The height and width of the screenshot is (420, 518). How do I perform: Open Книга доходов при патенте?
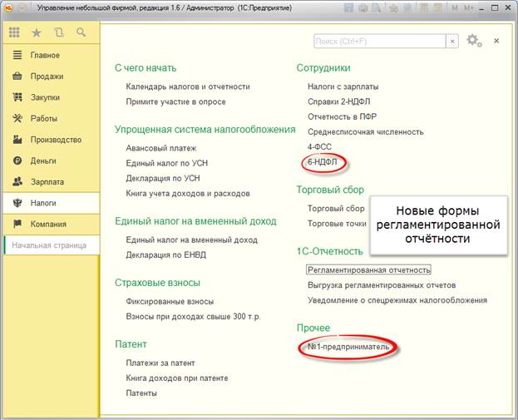click(177, 378)
